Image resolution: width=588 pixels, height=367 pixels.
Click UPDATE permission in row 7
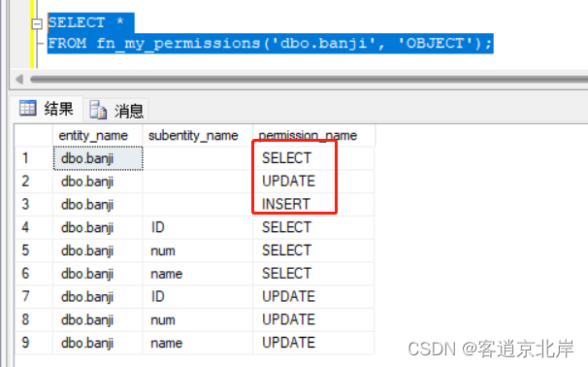click(x=313, y=297)
